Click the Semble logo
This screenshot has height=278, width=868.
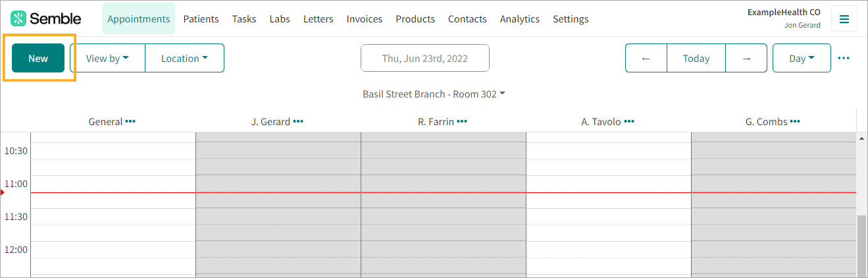point(45,18)
